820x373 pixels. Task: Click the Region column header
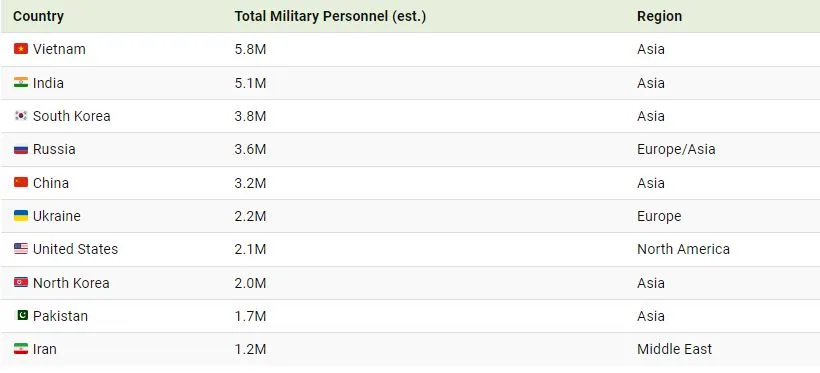point(659,16)
